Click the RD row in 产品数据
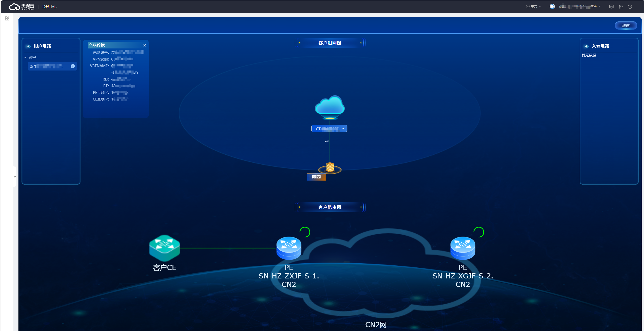This screenshot has height=331, width=644. pos(117,79)
